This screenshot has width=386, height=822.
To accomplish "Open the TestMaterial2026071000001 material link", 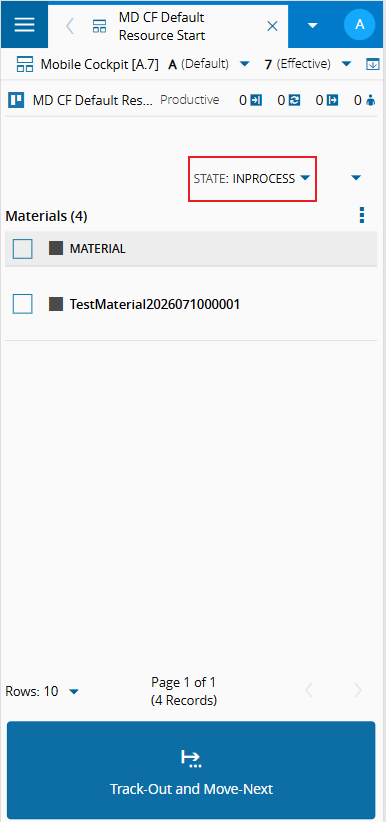I will 155,304.
